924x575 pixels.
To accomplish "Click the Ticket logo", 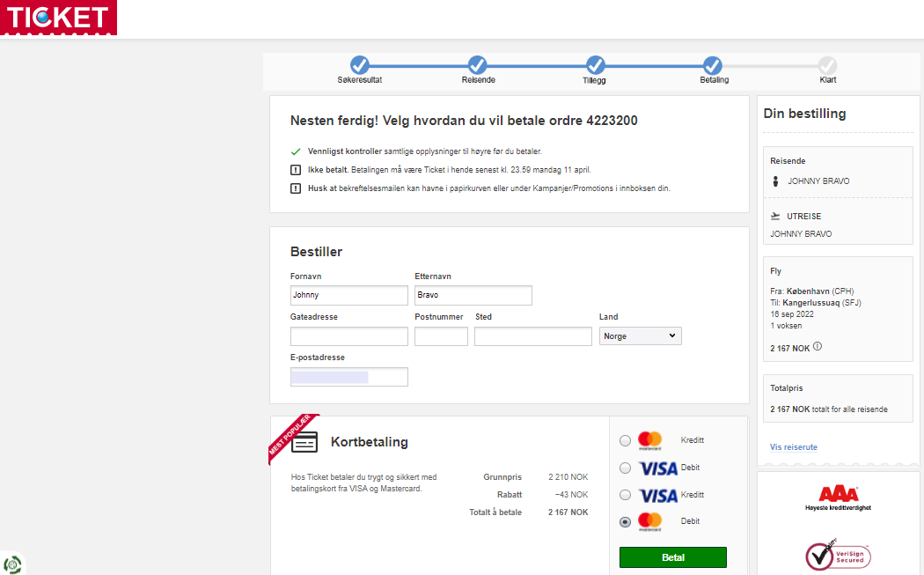I will 58,18.
